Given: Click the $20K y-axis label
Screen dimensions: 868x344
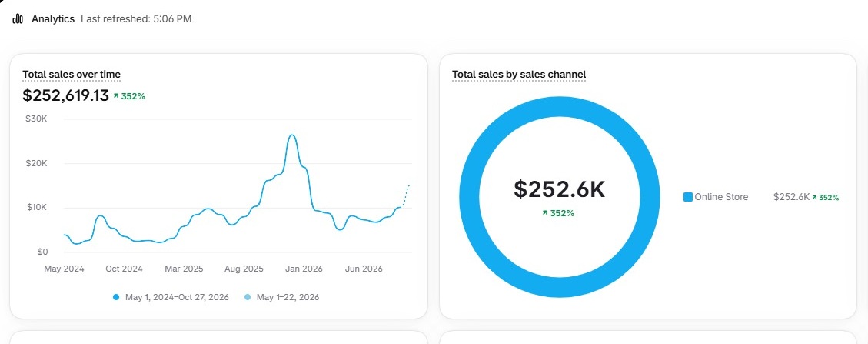Looking at the screenshot, I should 37,163.
